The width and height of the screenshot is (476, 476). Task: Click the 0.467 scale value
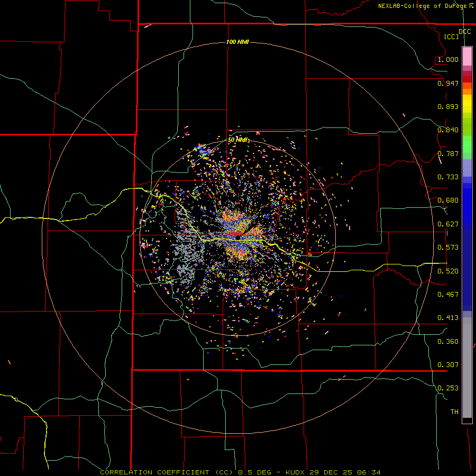[x=448, y=295]
